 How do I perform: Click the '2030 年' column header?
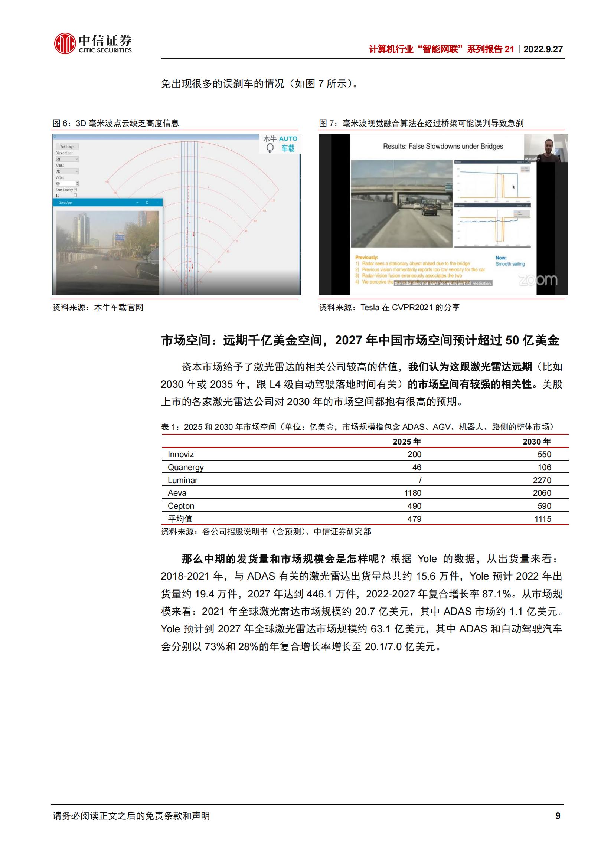point(537,442)
